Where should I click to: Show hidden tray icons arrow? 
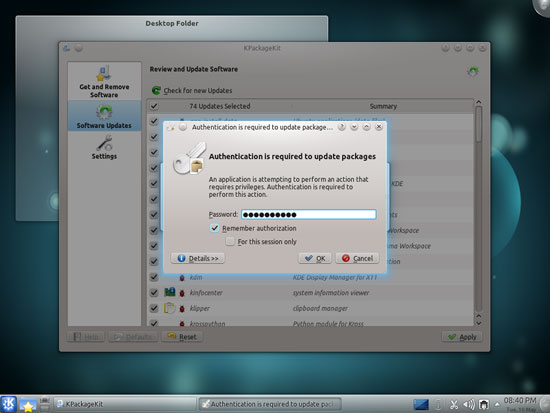(x=497, y=405)
